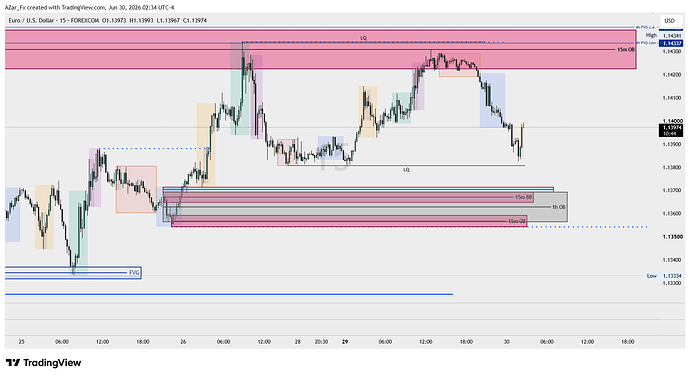The width and height of the screenshot is (690, 376).
Task: Open the USD currency selector
Action: coord(669,21)
